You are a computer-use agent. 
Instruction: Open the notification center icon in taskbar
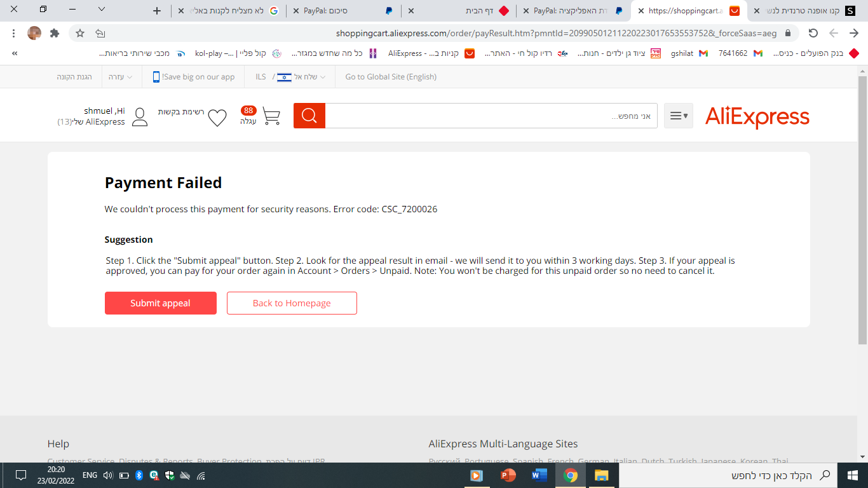point(20,475)
